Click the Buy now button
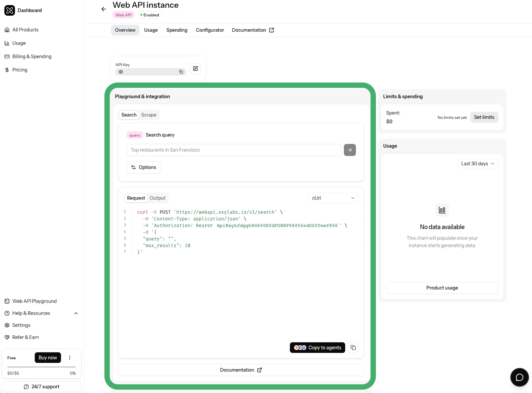This screenshot has width=532, height=393. (48, 357)
